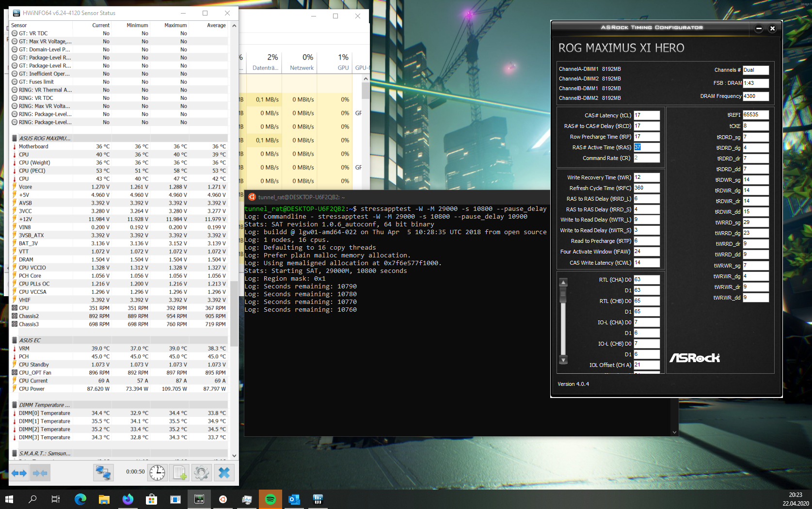Open File Explorer from the taskbar

(x=104, y=499)
